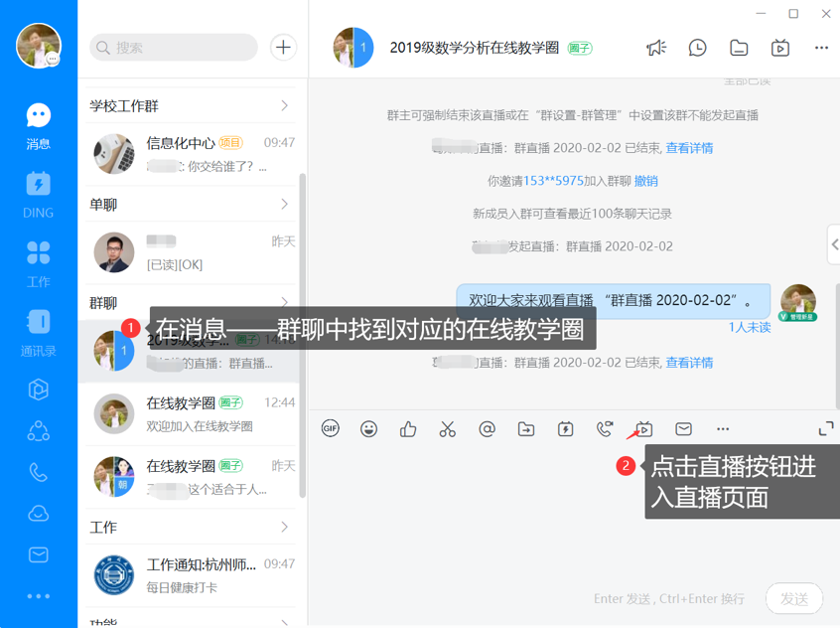
Task: Click the search (搜索) box
Action: click(x=174, y=47)
